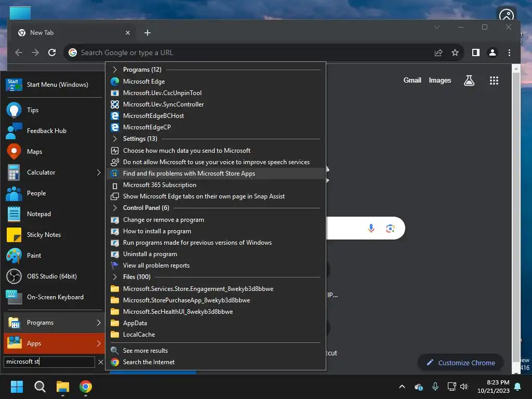Click the Start Menu (Windows) header icon
This screenshot has width=532, height=399.
pyautogui.click(x=14, y=85)
